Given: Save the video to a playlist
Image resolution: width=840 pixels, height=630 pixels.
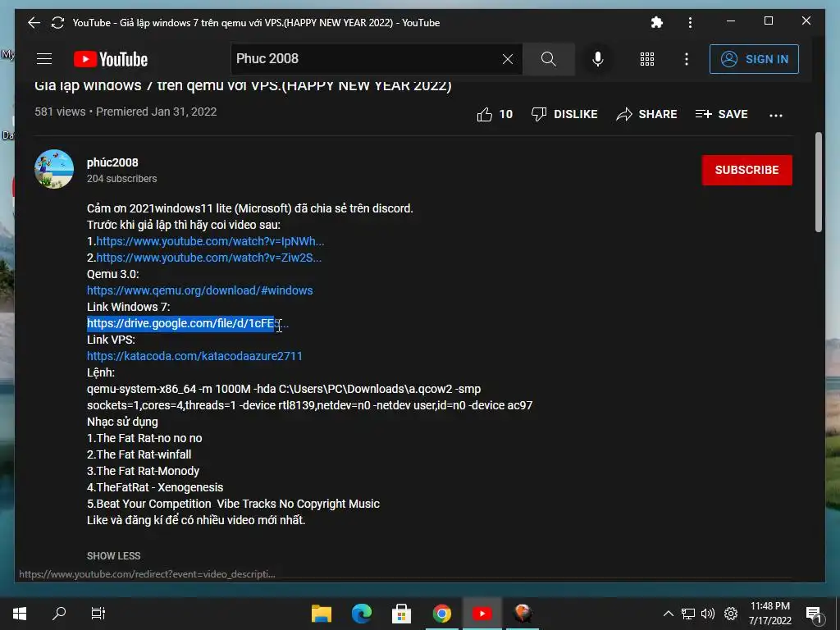Looking at the screenshot, I should pos(721,114).
